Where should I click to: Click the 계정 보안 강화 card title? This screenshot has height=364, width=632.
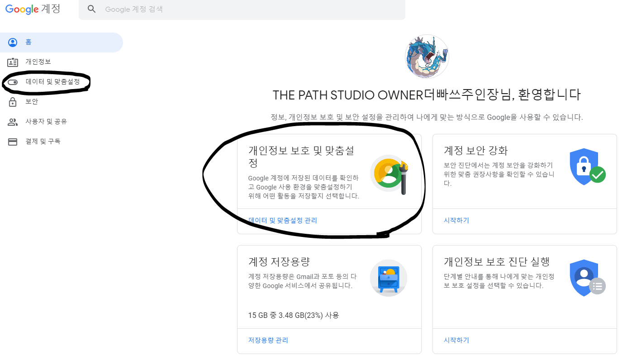point(476,150)
